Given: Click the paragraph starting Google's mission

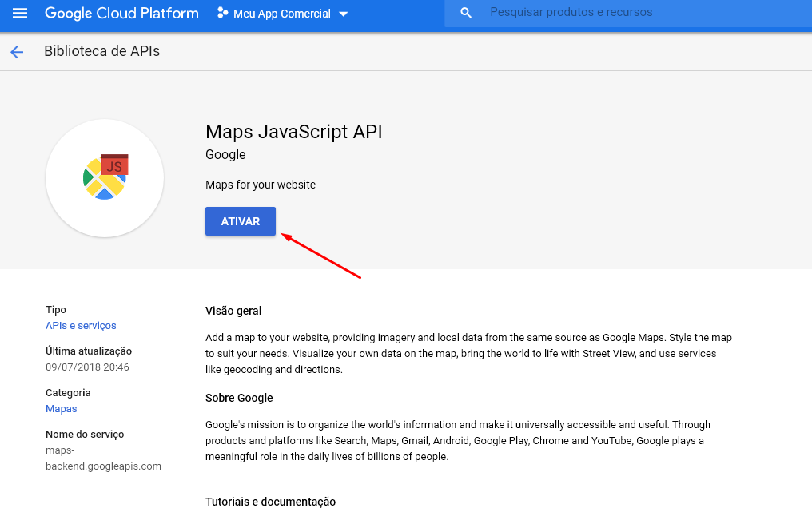Looking at the screenshot, I should coord(458,440).
